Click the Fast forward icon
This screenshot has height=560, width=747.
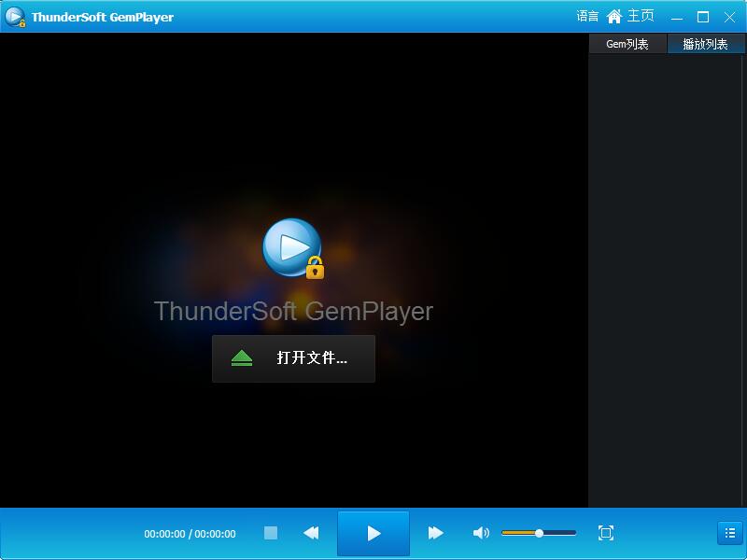(435, 533)
